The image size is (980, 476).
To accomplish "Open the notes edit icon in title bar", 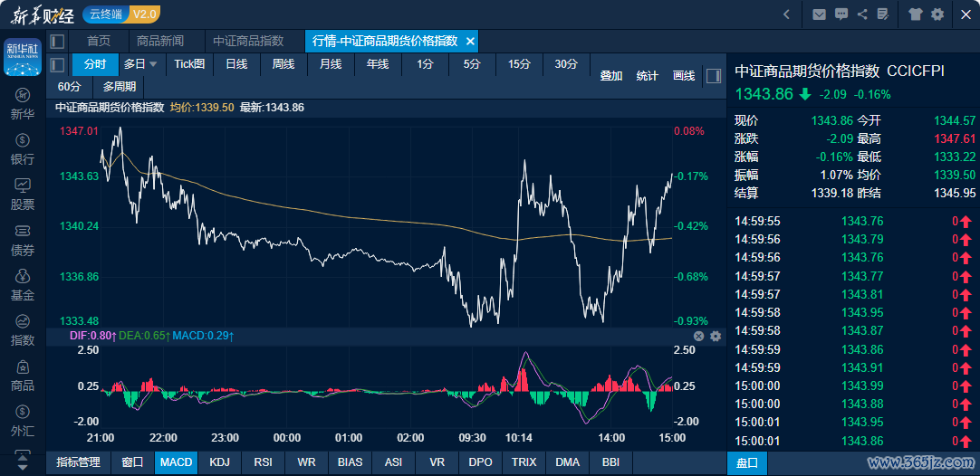I will coord(883,14).
